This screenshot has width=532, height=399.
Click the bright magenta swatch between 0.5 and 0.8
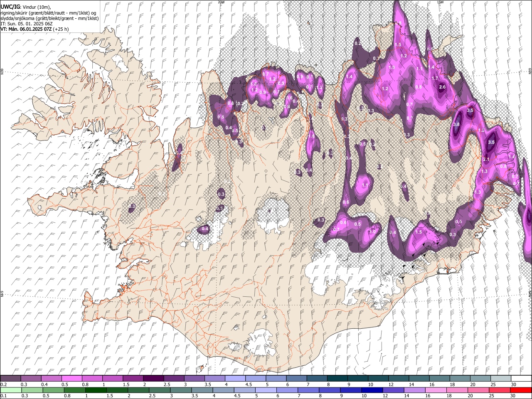point(72,379)
